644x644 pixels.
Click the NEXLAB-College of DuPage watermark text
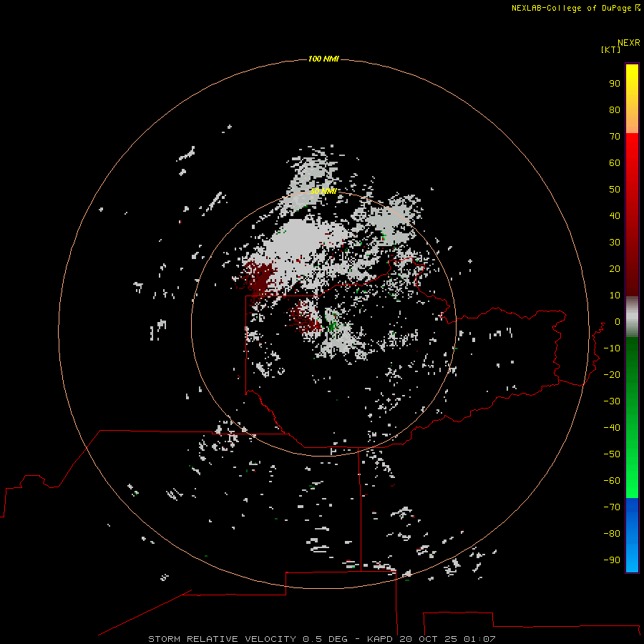click(x=575, y=8)
